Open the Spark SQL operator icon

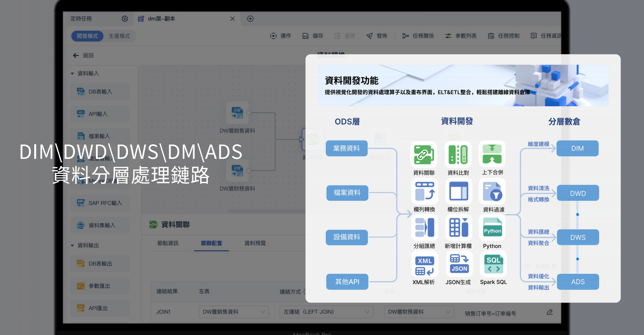pos(493,264)
